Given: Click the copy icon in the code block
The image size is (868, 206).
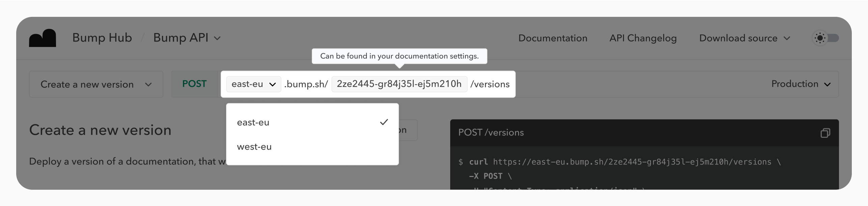Looking at the screenshot, I should point(825,133).
